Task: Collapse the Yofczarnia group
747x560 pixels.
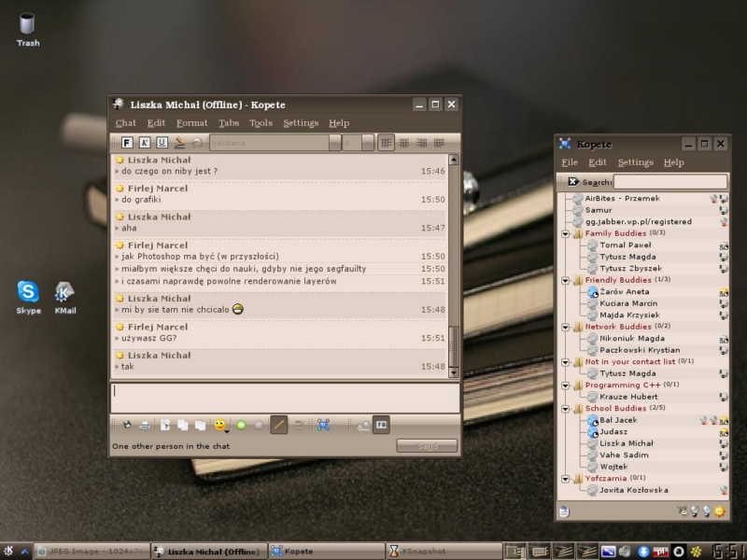Action: click(566, 479)
